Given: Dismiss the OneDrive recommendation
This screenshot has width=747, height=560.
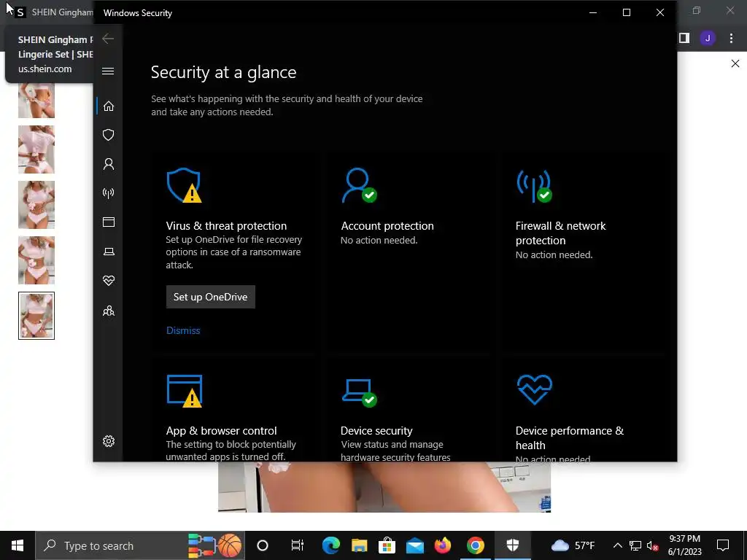Looking at the screenshot, I should [x=183, y=330].
